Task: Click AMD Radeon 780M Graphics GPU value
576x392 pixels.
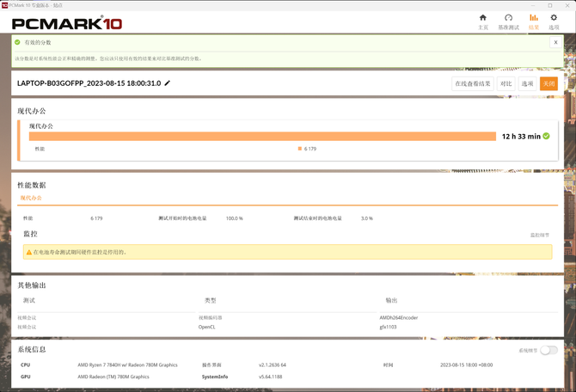Action: coord(113,377)
